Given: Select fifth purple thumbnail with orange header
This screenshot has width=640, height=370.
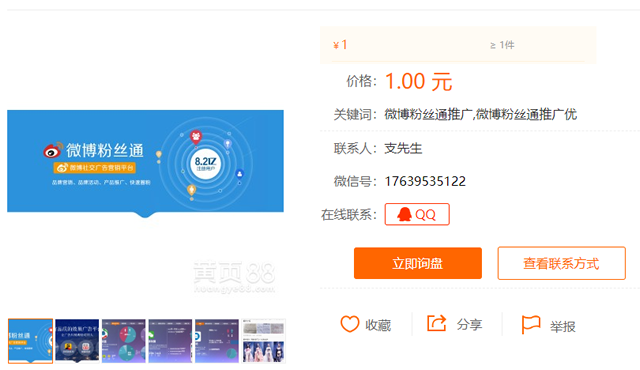Looking at the screenshot, I should [217, 341].
